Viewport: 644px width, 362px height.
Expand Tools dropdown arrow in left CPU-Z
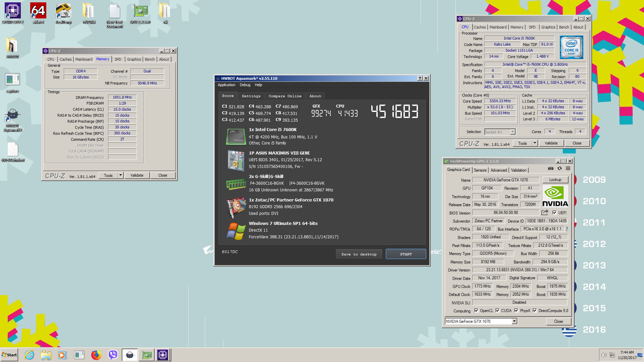coord(120,175)
